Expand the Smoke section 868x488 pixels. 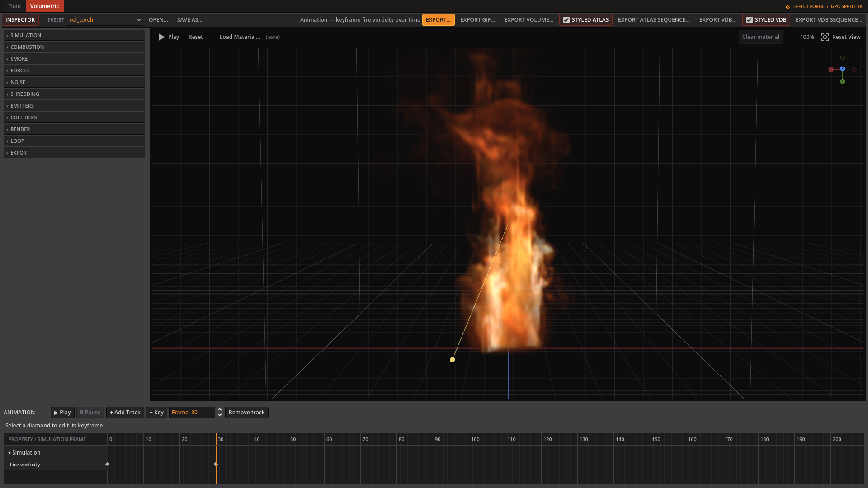(74, 59)
